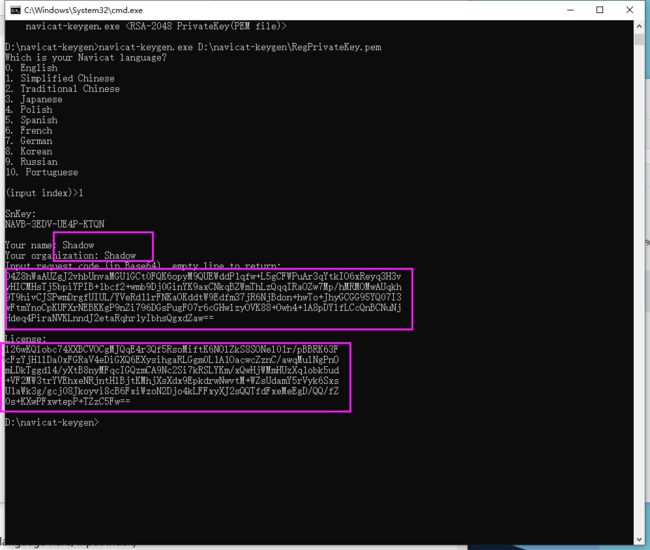650x550 pixels.
Task: Click the 'Your name: Shadow' line
Action: tap(50, 245)
